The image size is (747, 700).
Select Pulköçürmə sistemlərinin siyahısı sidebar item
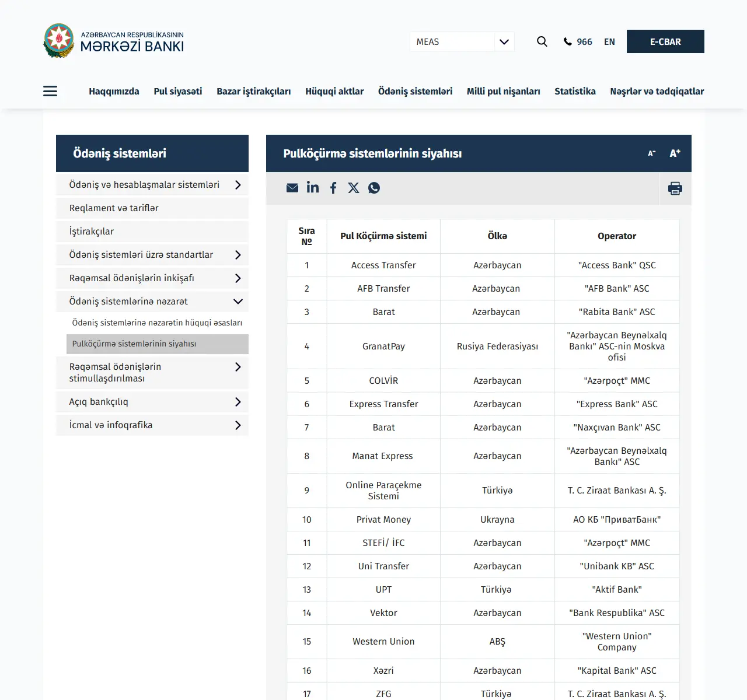[158, 344]
